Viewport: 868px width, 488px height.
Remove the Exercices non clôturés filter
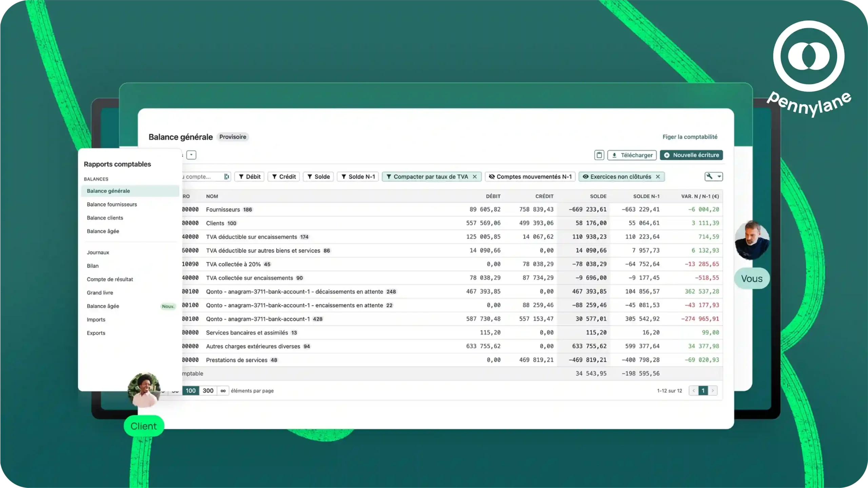point(658,177)
